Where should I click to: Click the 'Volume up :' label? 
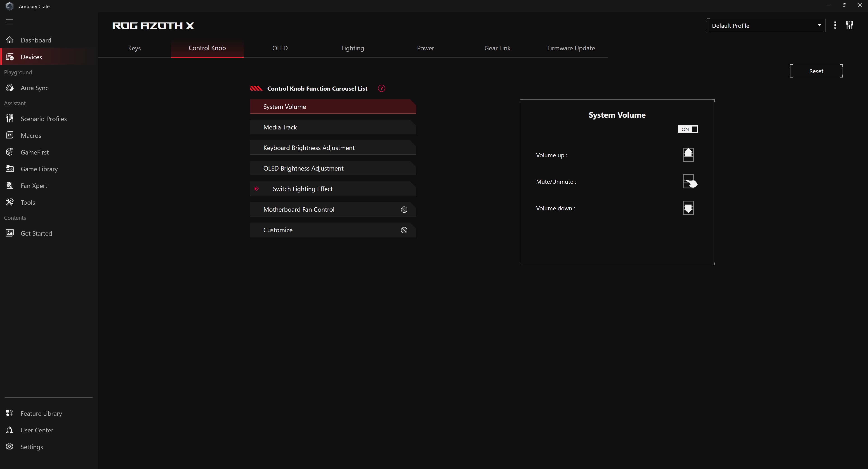pos(552,155)
